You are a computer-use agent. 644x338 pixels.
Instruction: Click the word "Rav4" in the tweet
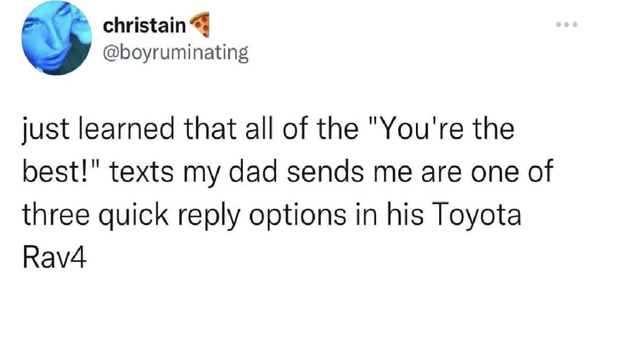point(52,259)
